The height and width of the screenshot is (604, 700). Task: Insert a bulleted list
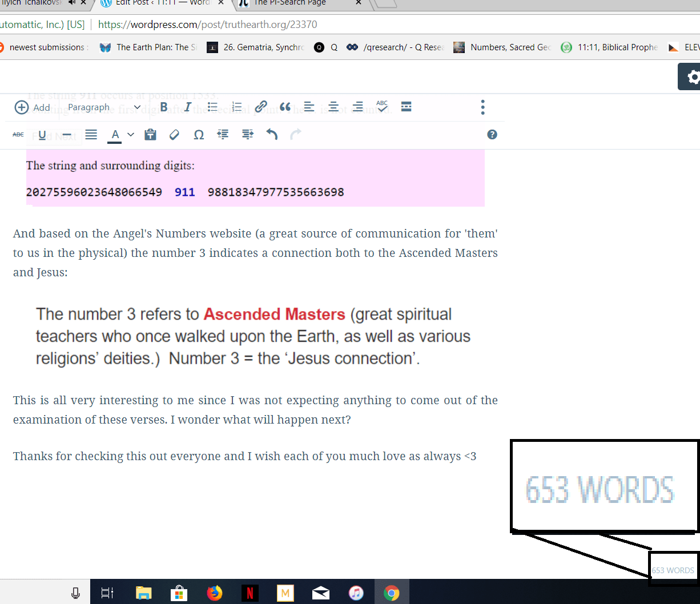click(x=212, y=107)
